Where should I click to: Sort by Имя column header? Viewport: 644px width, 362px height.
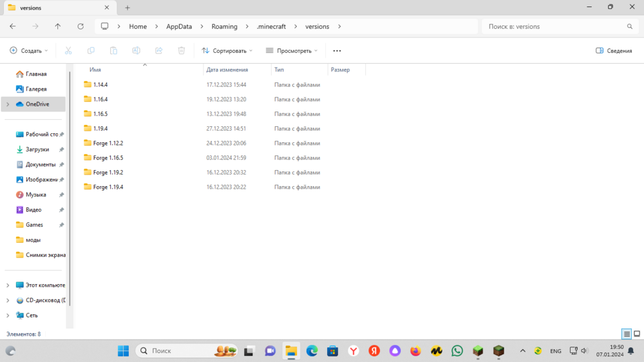(95, 70)
